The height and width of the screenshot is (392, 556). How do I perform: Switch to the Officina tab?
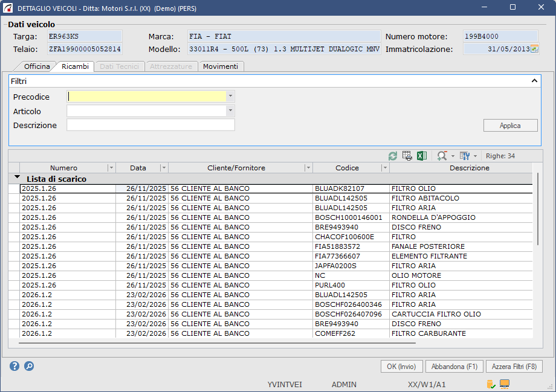(x=36, y=66)
